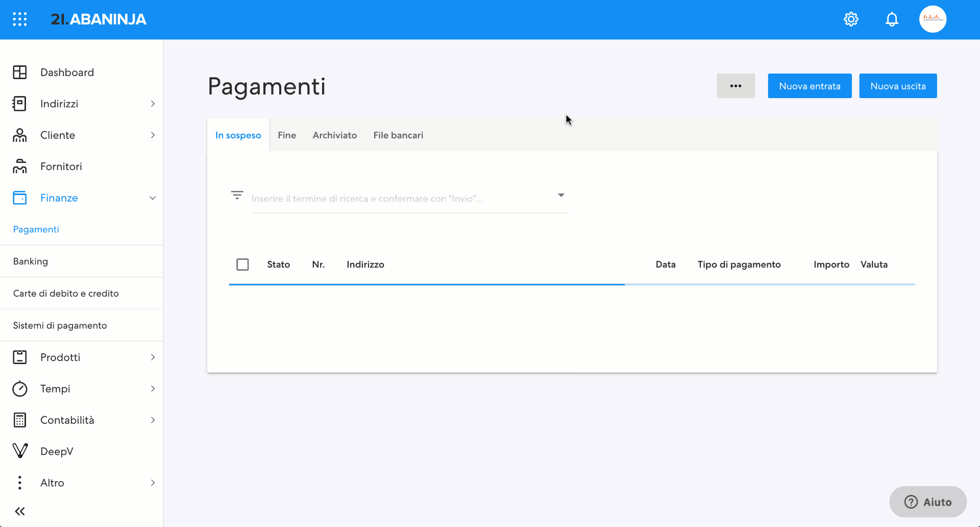
Task: Switch to the File bancari tab
Action: click(x=398, y=135)
